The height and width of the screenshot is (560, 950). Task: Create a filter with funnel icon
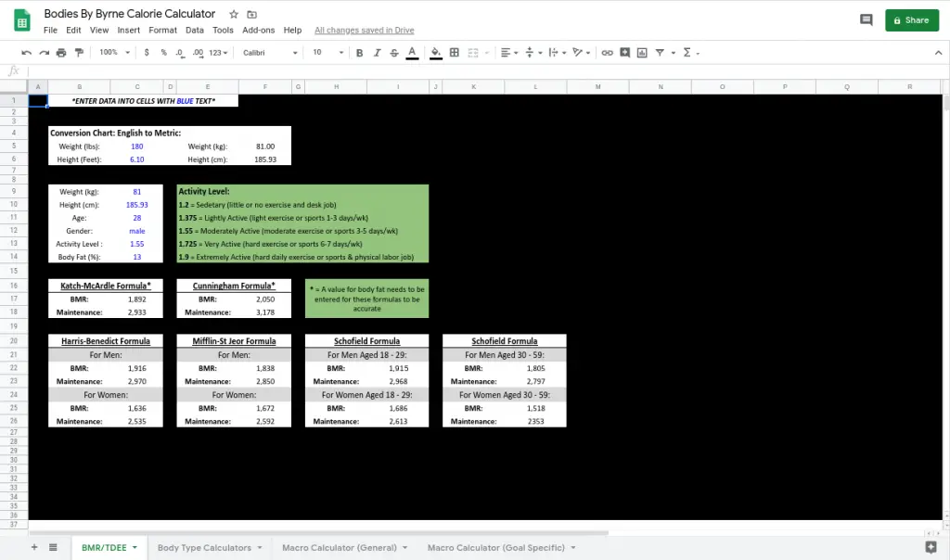click(660, 53)
